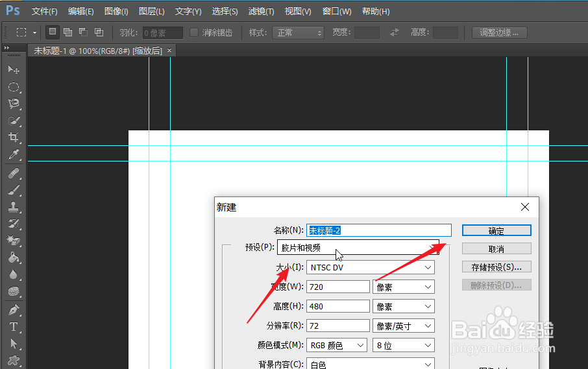Select the History Brush tool
This screenshot has height=369, width=588.
coord(14,224)
